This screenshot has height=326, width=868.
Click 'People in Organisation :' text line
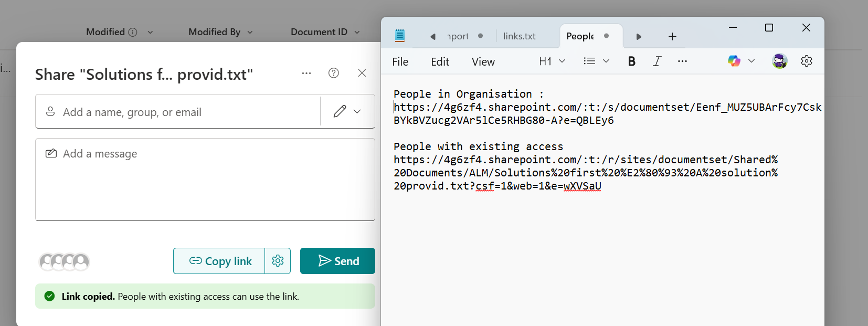[x=469, y=94]
